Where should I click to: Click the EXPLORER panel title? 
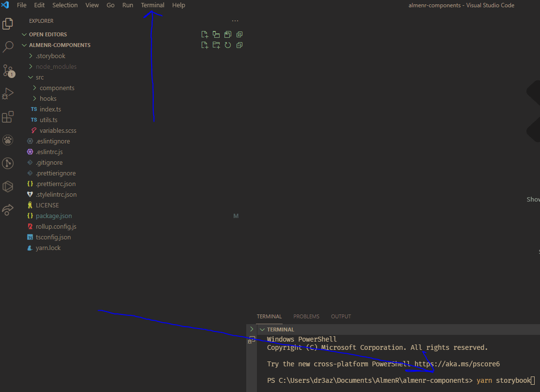[x=41, y=21]
